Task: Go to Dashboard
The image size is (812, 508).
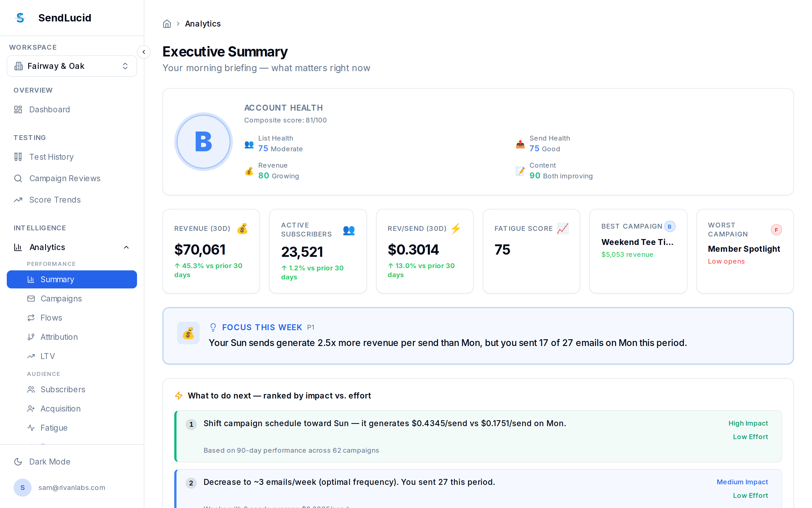Action: [x=72, y=110]
